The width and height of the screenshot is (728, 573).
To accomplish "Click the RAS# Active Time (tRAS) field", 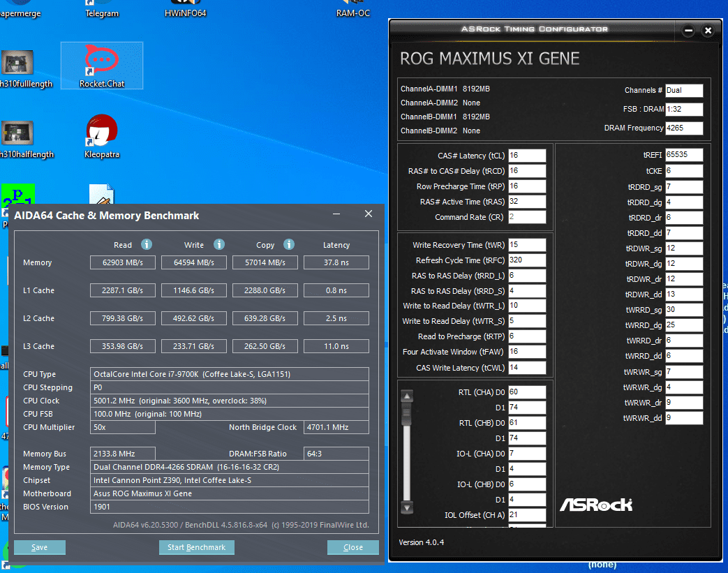I will coord(527,202).
